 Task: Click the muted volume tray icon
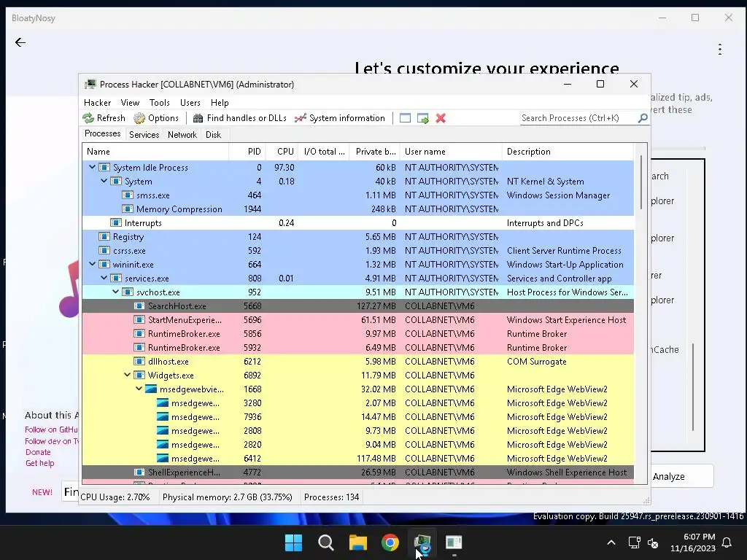coord(653,542)
